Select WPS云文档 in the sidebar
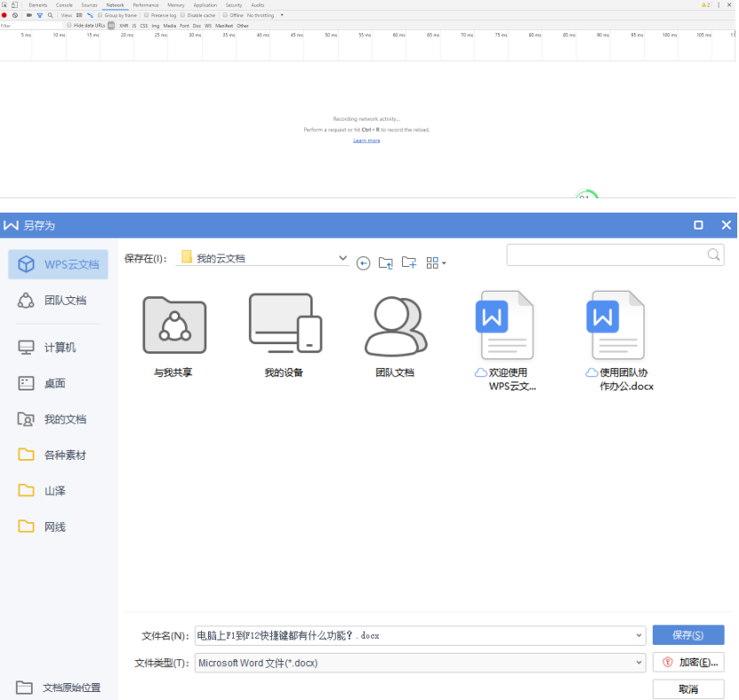Image resolution: width=739 pixels, height=700 pixels. tap(58, 264)
